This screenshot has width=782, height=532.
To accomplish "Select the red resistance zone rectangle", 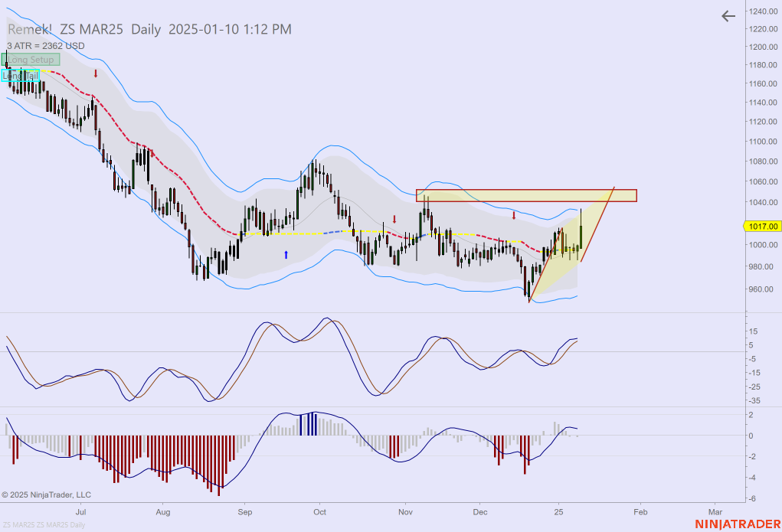I will coord(526,195).
